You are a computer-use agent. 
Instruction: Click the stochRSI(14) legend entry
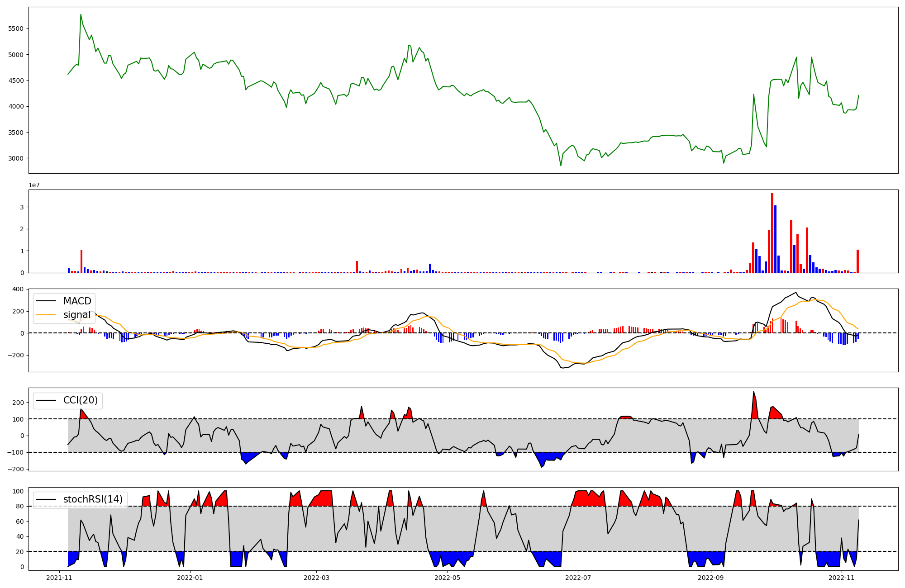pos(93,499)
